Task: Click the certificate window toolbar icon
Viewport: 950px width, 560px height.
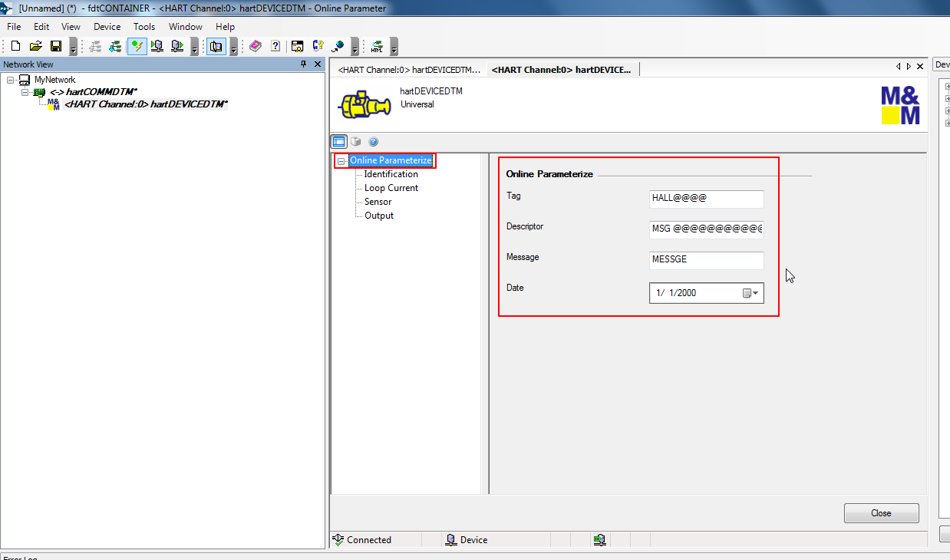Action: click(298, 46)
